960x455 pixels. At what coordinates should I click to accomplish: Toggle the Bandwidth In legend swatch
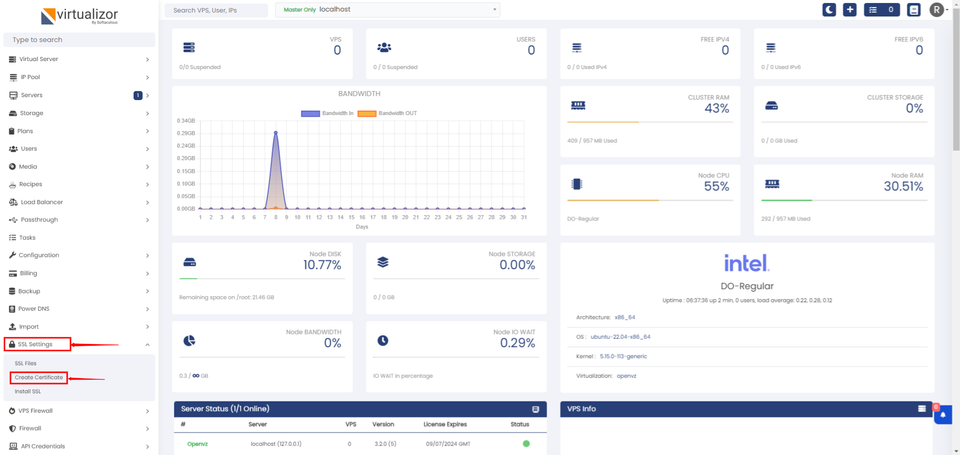[x=311, y=114]
